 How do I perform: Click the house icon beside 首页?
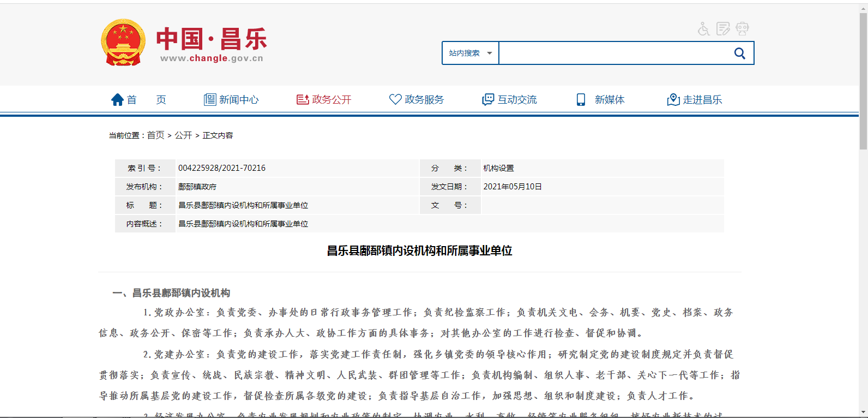[x=117, y=100]
